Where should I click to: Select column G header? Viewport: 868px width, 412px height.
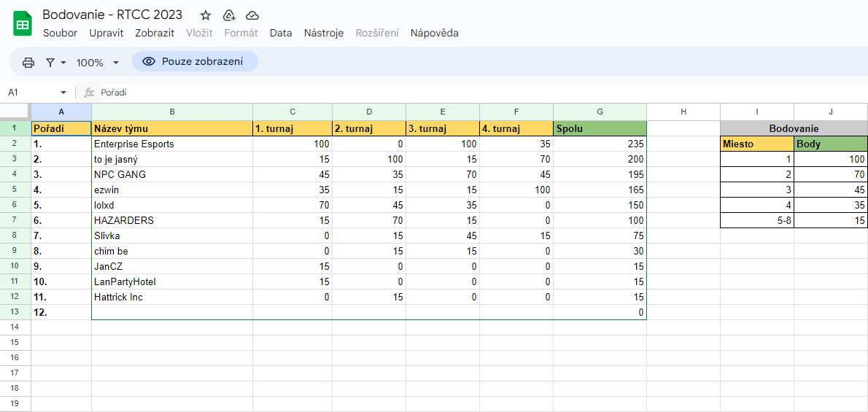(x=600, y=112)
